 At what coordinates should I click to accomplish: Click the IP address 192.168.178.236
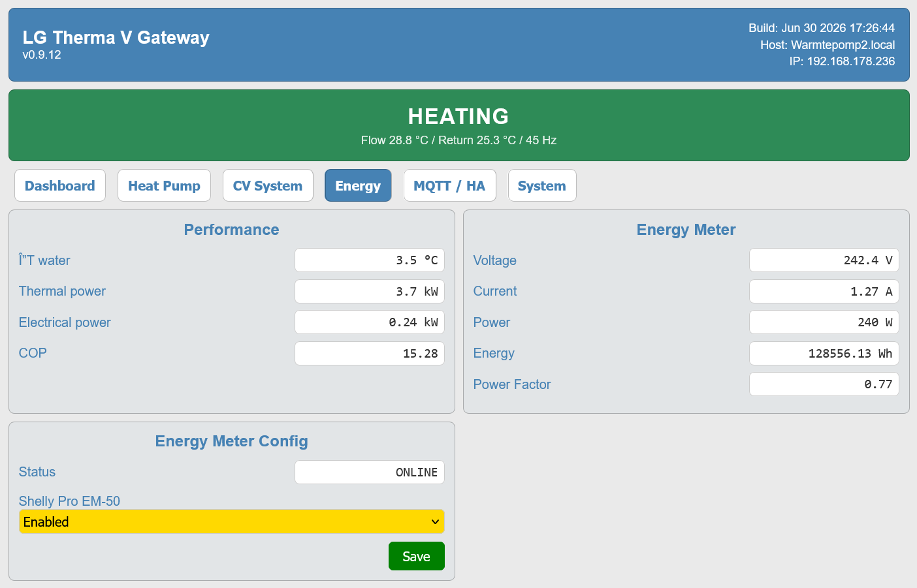coord(842,61)
